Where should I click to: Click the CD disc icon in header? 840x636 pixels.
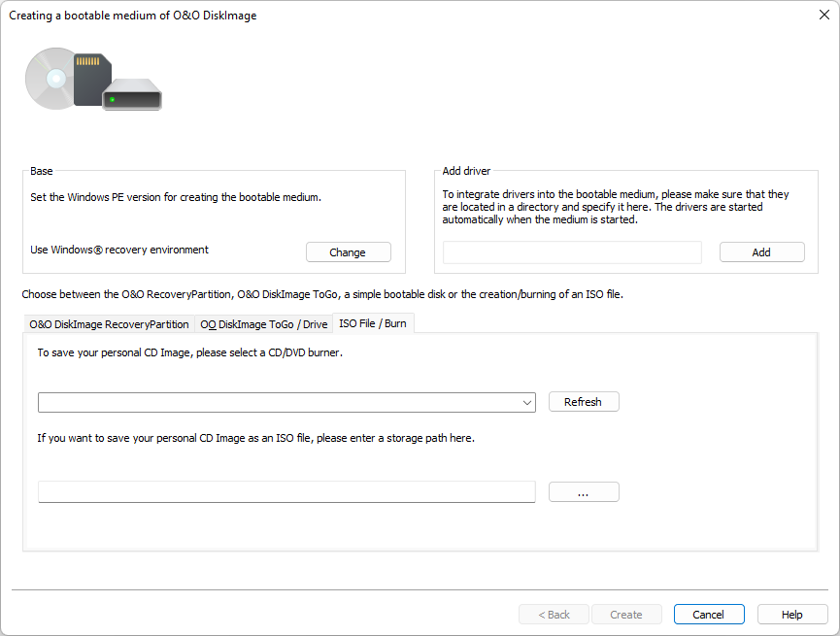pyautogui.click(x=49, y=78)
